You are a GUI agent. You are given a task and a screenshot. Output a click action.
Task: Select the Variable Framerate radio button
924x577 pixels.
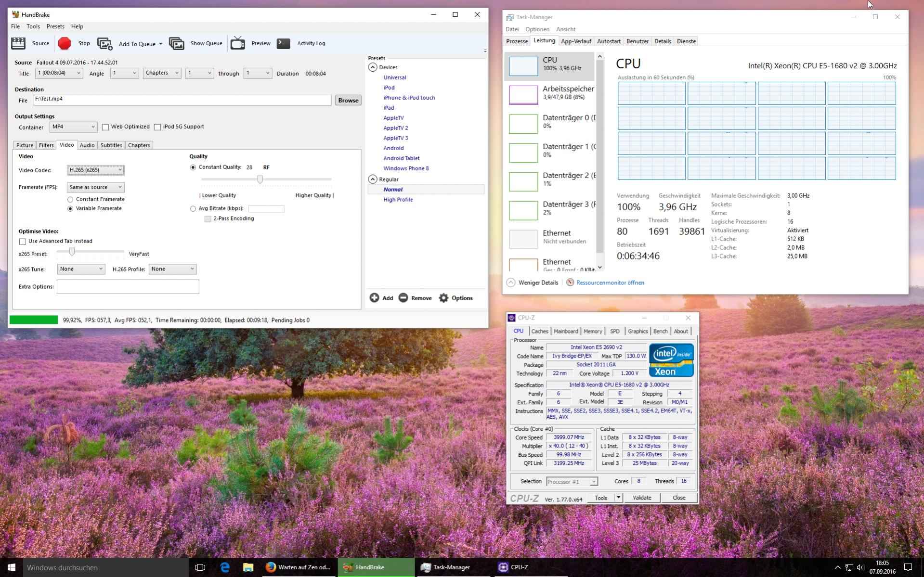pyautogui.click(x=70, y=209)
